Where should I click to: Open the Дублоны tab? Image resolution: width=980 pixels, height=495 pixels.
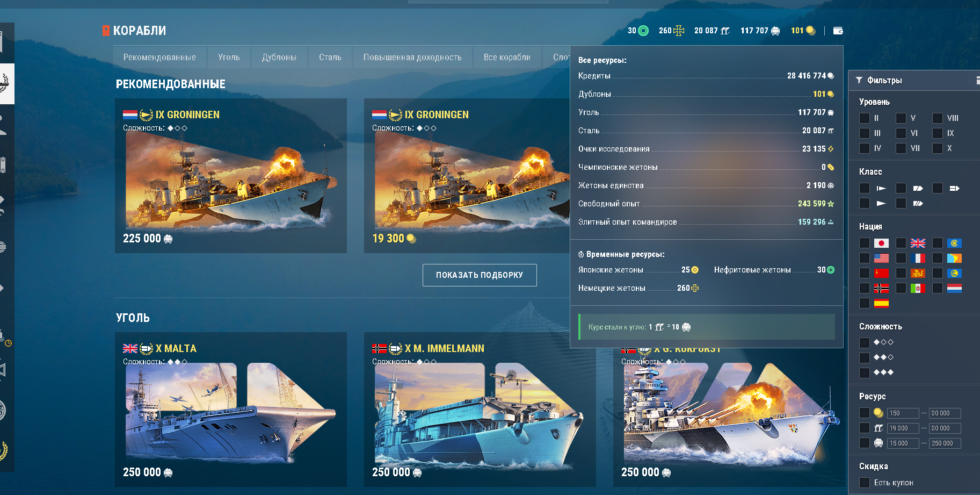[279, 57]
